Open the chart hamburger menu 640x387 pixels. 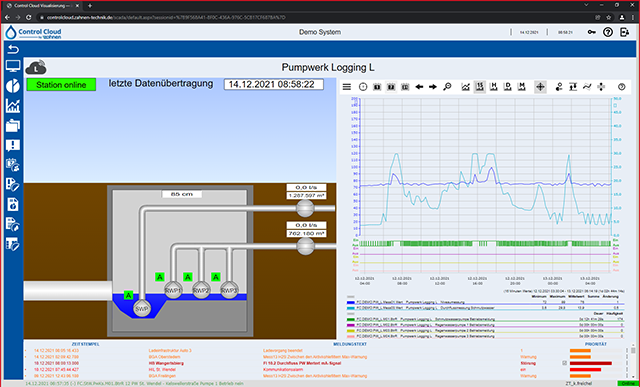347,87
